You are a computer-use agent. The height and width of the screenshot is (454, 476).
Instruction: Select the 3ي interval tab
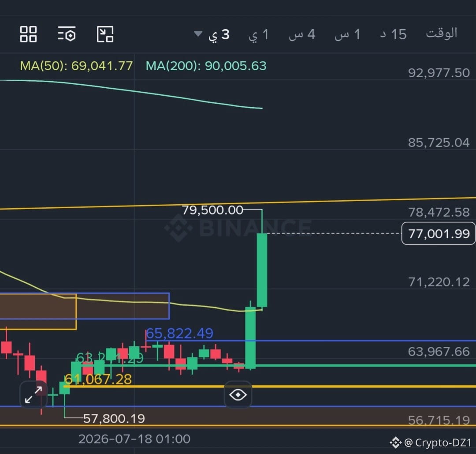(219, 35)
